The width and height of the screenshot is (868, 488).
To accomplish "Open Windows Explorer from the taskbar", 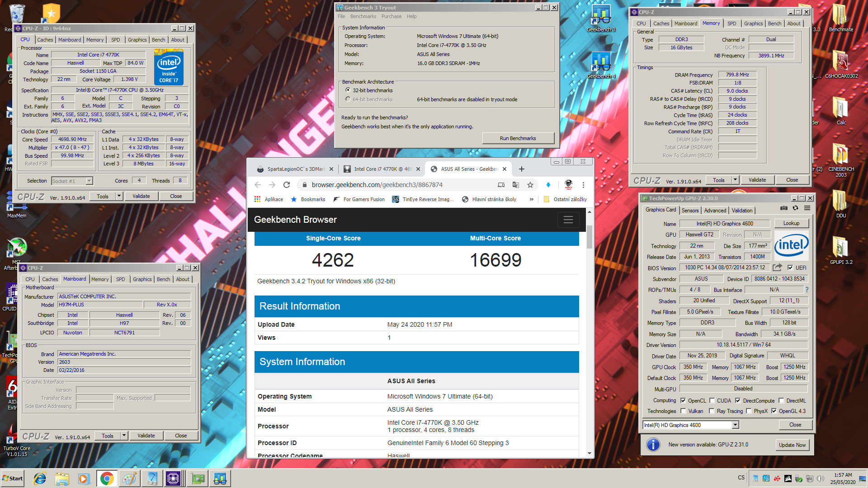I will coord(62,479).
